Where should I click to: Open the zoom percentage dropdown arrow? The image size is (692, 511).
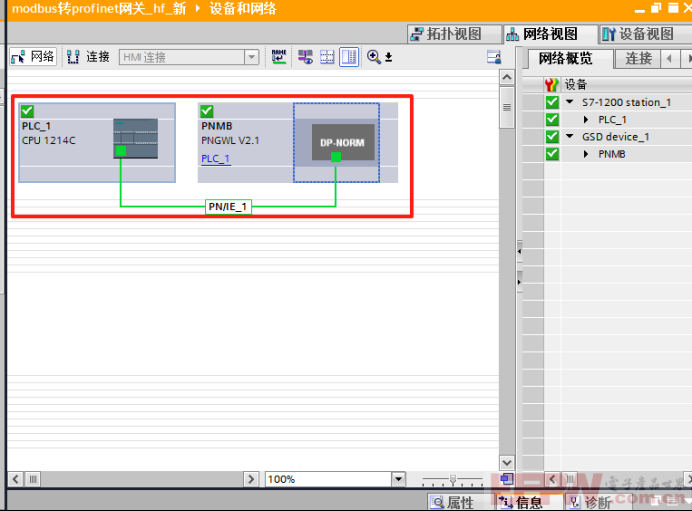pyautogui.click(x=399, y=479)
